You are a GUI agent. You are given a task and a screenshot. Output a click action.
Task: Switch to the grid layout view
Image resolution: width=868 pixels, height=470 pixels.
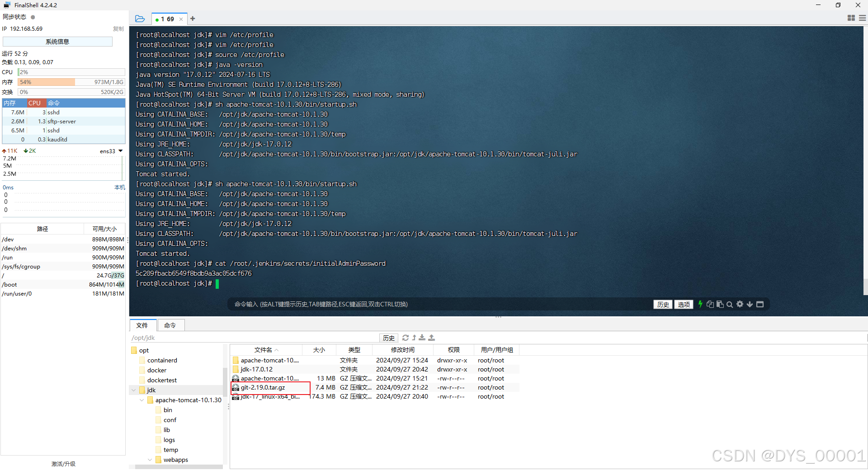(851, 18)
